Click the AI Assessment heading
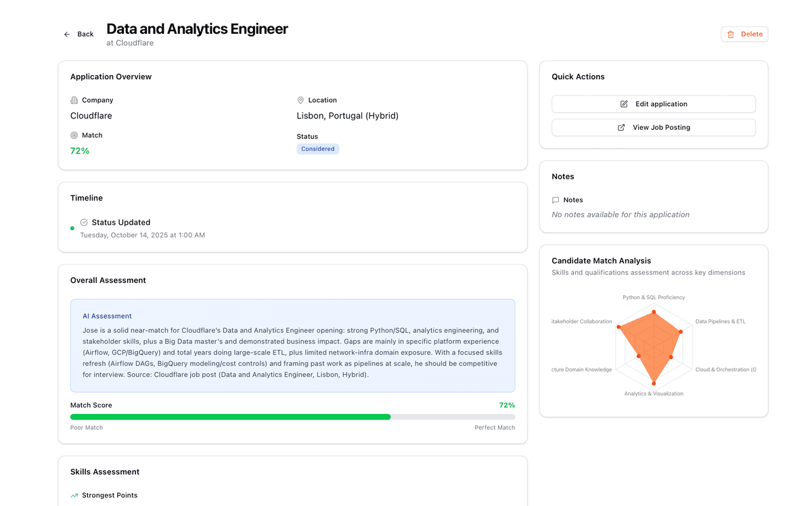812x506 pixels. click(x=107, y=316)
